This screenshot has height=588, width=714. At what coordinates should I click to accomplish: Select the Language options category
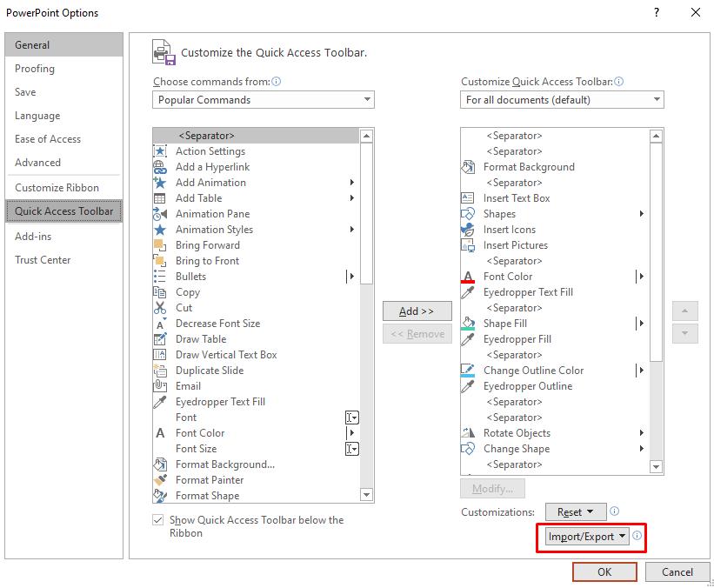tap(63, 116)
